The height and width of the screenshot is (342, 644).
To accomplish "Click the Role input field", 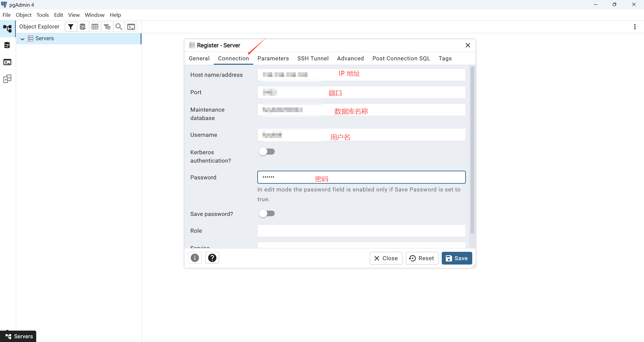I will point(362,231).
